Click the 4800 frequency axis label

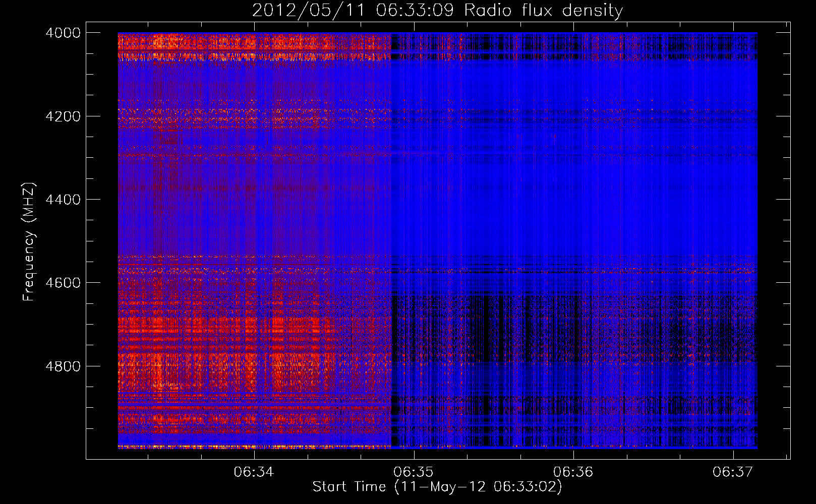click(63, 366)
